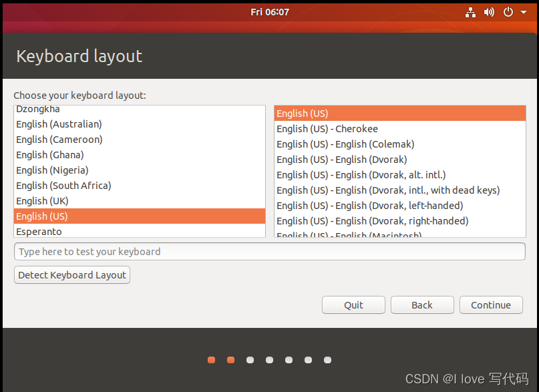Screen dimensions: 539x392
Task: Choose English (Dvorak, alt. intl.) variant
Action: coord(400,175)
